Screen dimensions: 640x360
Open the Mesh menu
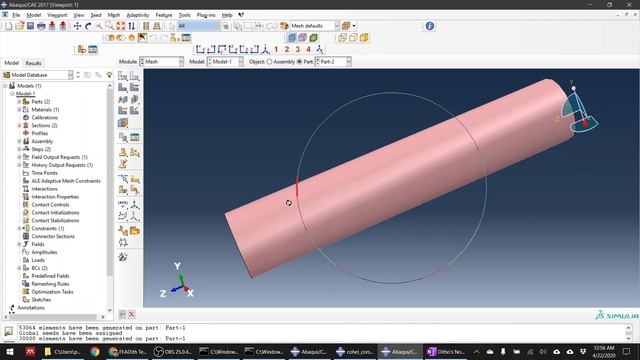click(113, 15)
